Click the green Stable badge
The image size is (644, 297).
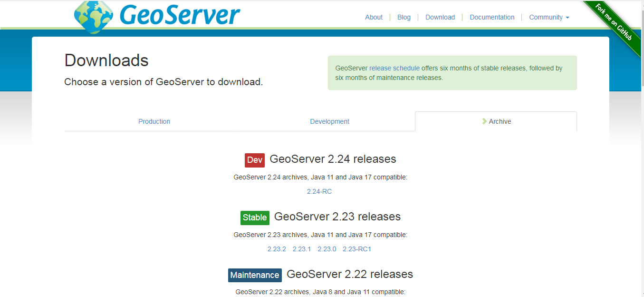(x=255, y=218)
